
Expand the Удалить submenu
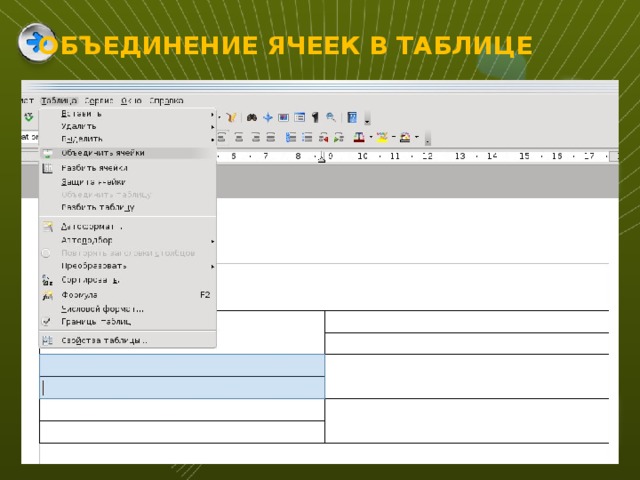coord(127,127)
